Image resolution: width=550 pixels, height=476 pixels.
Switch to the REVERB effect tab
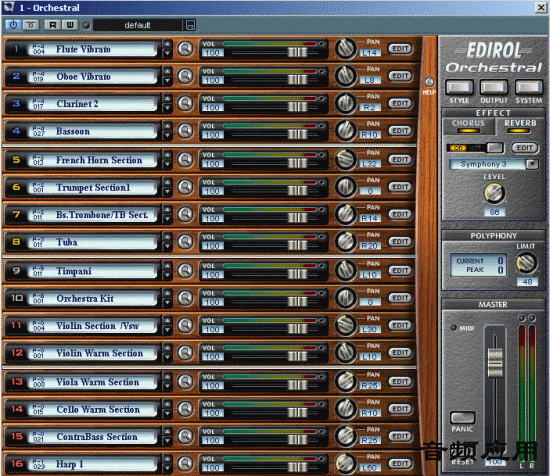520,126
